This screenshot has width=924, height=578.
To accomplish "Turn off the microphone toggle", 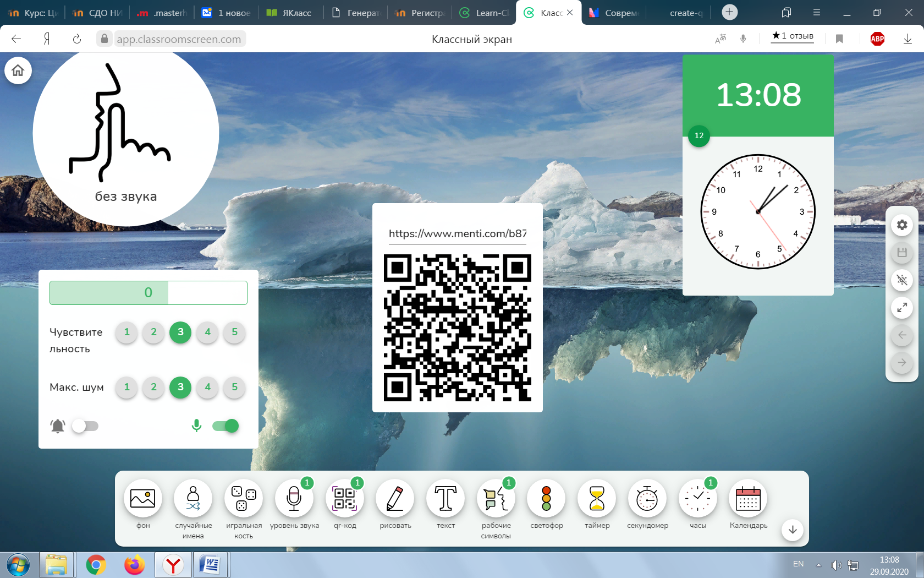I will coord(226,426).
